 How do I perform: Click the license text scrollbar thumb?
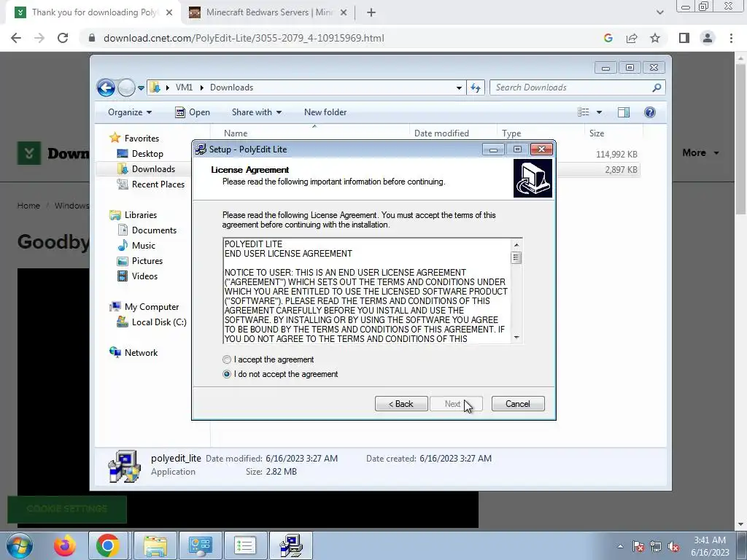point(516,257)
